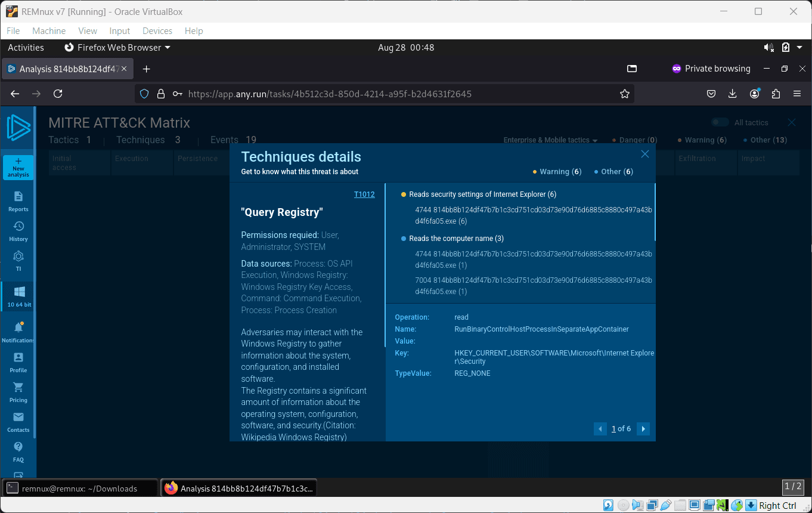Open the Activities overview
The height and width of the screenshot is (513, 812).
click(26, 48)
